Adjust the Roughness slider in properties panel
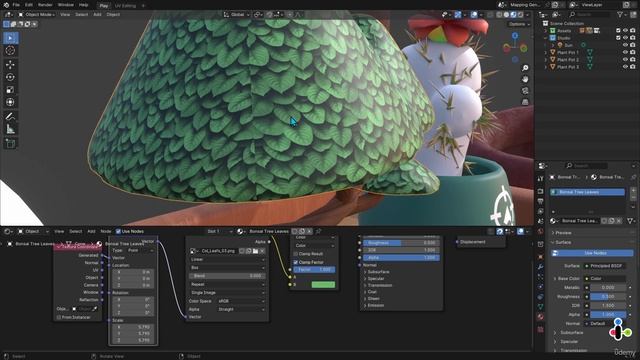 tap(608, 297)
